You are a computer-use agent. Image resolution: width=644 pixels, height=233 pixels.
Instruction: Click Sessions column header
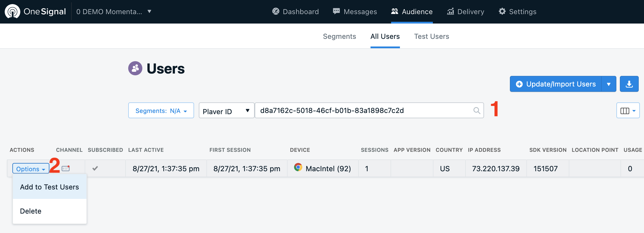click(375, 150)
